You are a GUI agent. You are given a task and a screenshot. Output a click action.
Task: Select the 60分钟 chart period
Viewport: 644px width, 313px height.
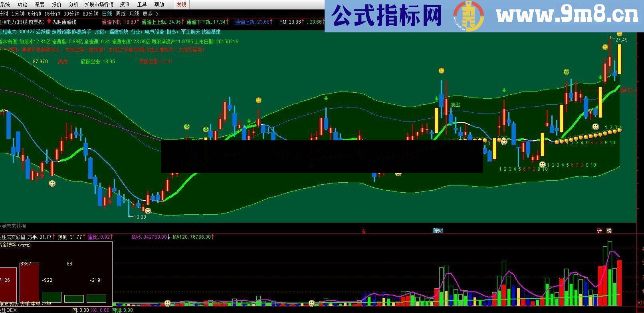pyautogui.click(x=90, y=14)
